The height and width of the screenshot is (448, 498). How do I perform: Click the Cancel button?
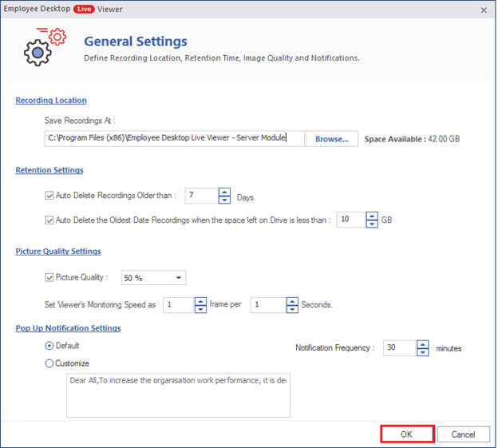(464, 434)
